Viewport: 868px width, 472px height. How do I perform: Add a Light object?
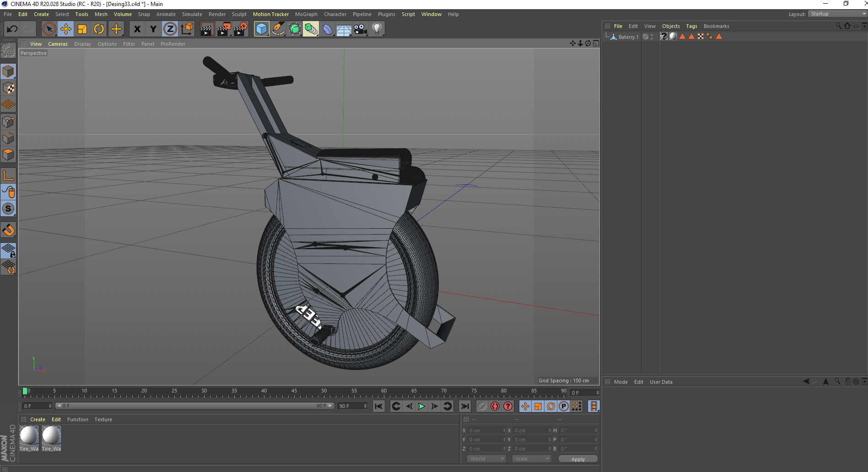(377, 29)
